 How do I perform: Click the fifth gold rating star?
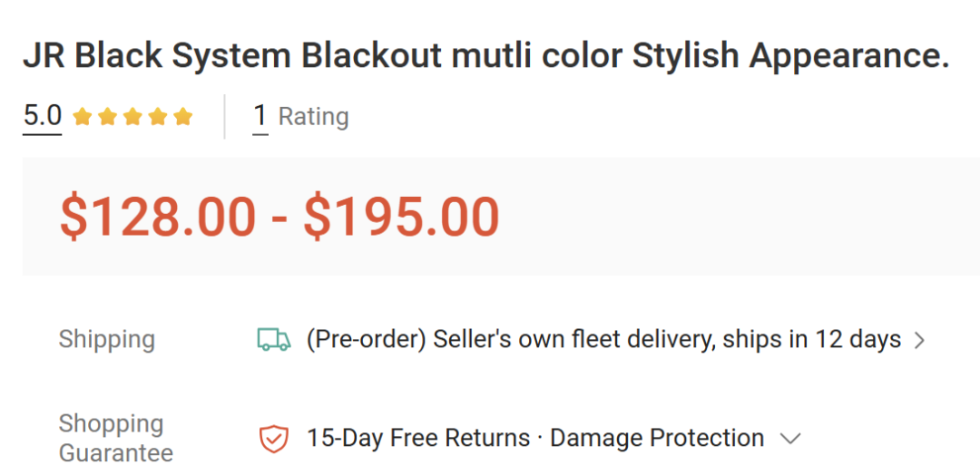182,117
